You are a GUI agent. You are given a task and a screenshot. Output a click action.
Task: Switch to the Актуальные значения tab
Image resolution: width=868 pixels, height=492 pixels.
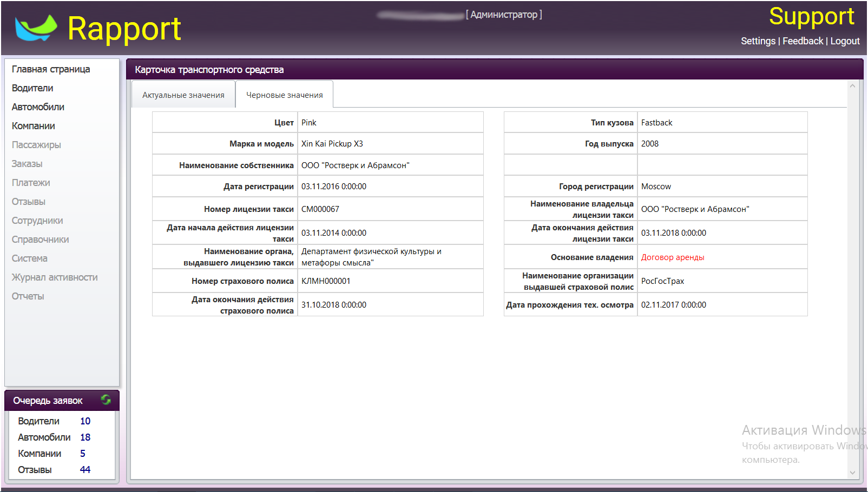point(183,95)
